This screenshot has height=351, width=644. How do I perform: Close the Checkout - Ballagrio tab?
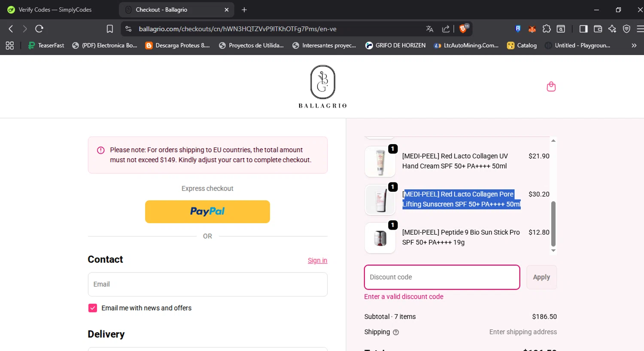227,10
